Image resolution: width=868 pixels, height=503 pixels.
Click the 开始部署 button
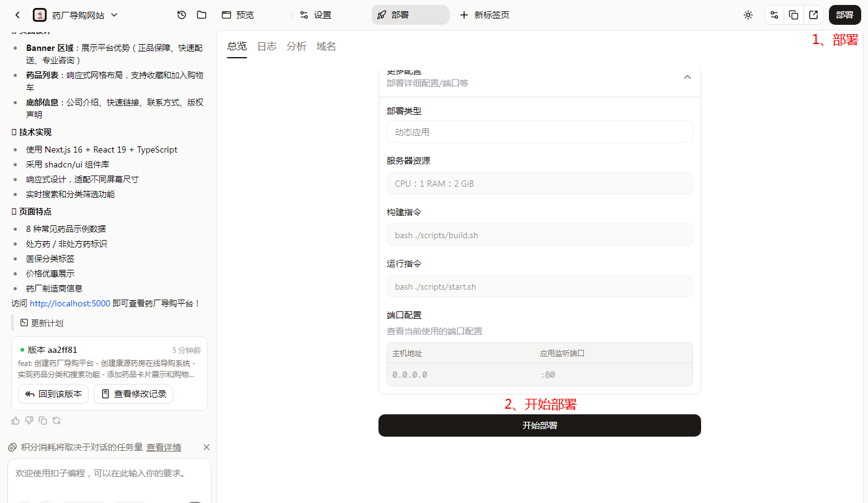pyautogui.click(x=539, y=425)
